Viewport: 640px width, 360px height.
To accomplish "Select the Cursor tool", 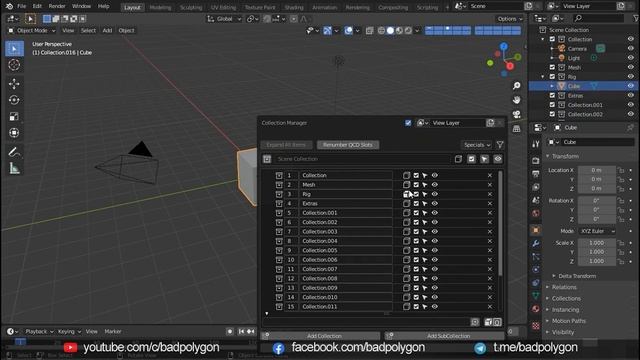I will [x=14, y=65].
